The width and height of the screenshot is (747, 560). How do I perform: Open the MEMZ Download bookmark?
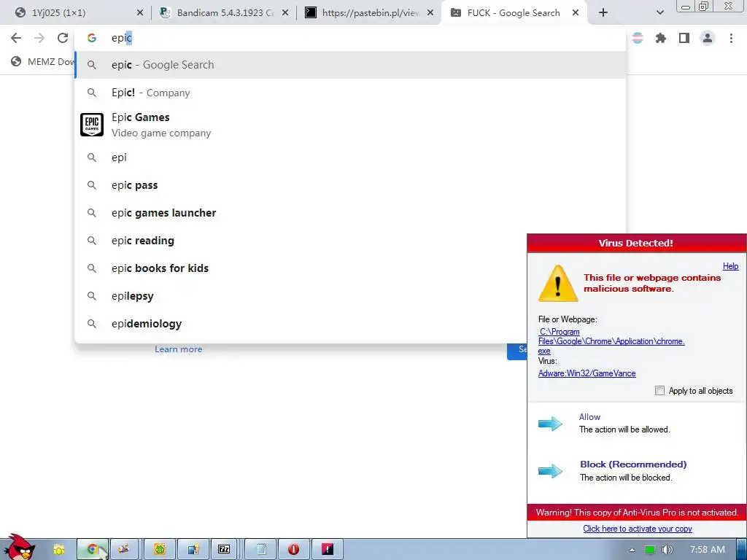click(43, 61)
